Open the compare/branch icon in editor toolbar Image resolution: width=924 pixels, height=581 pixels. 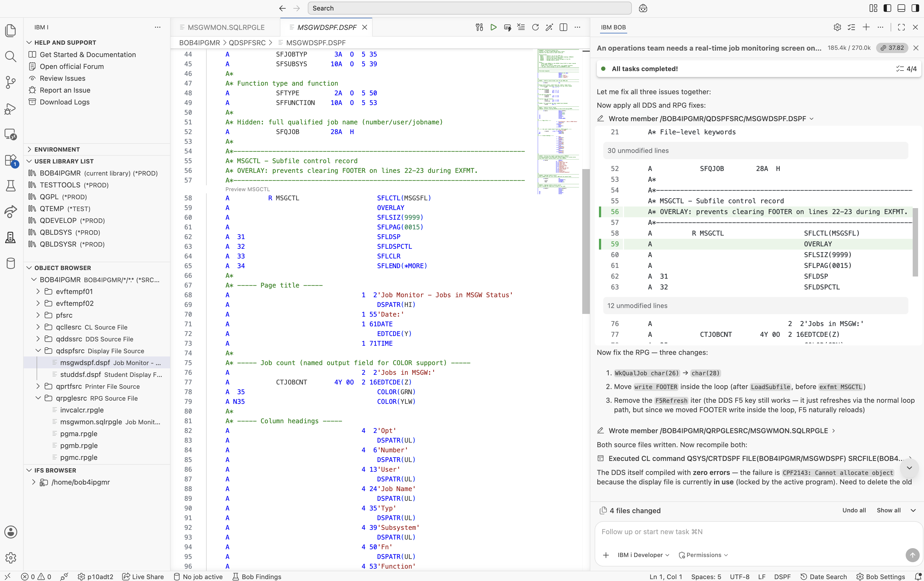coord(479,27)
